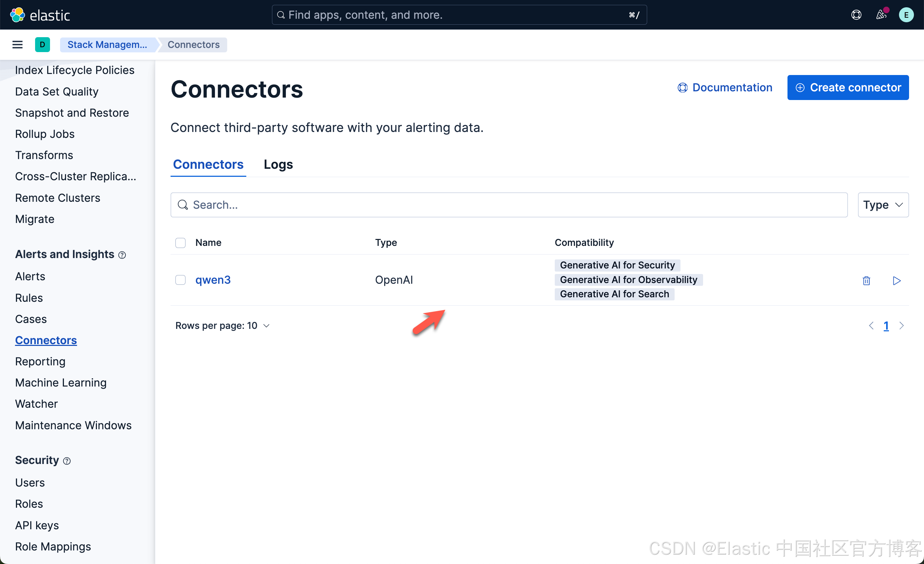The width and height of the screenshot is (924, 564).
Task: Run the qwen3 connector play icon
Action: [x=897, y=281]
